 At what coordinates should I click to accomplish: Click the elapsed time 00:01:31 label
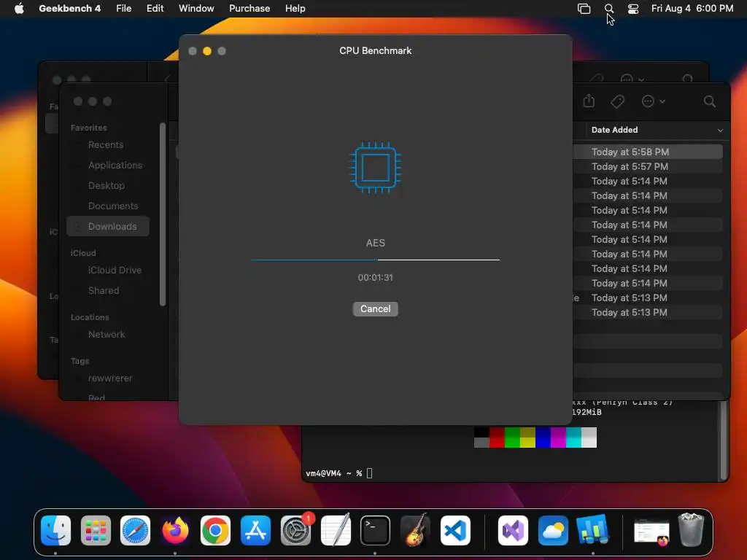coord(375,278)
